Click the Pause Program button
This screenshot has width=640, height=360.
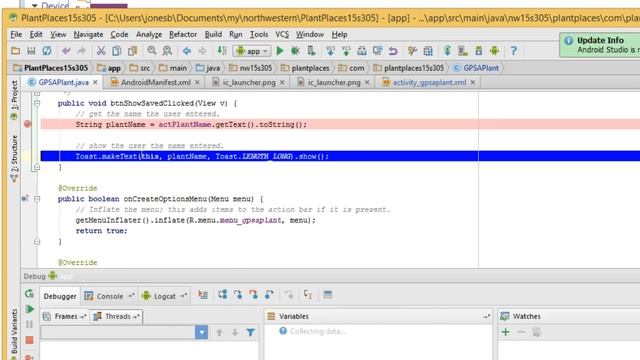[x=29, y=325]
